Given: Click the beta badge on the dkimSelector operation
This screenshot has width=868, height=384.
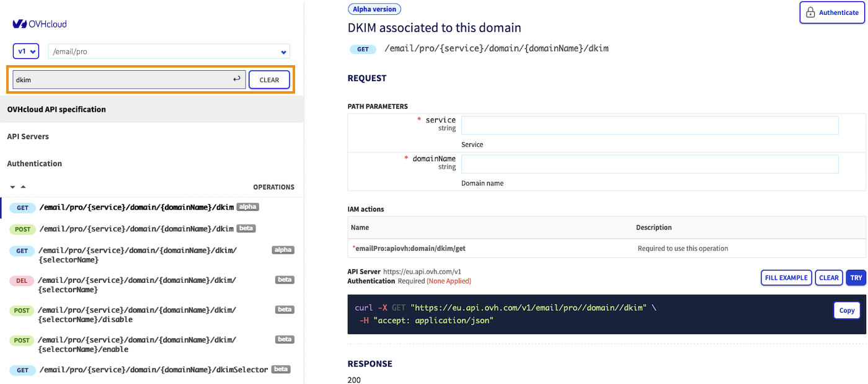Looking at the screenshot, I should pos(281,369).
